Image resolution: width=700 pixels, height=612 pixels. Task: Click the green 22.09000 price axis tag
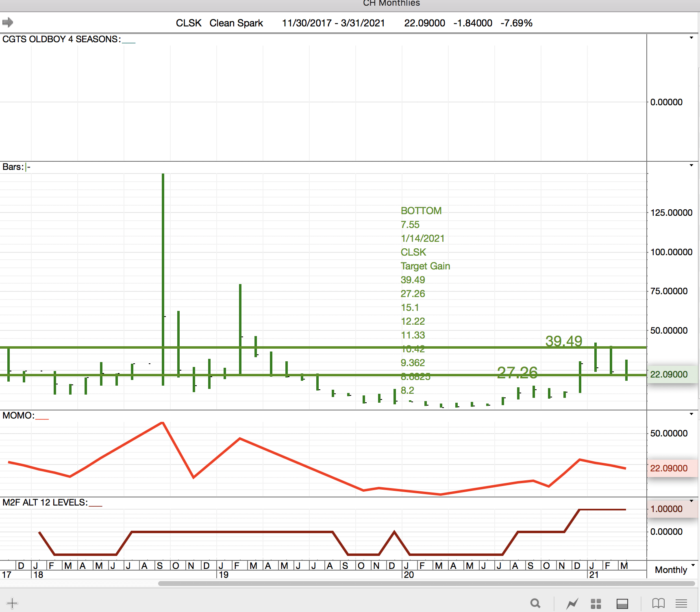[672, 374]
